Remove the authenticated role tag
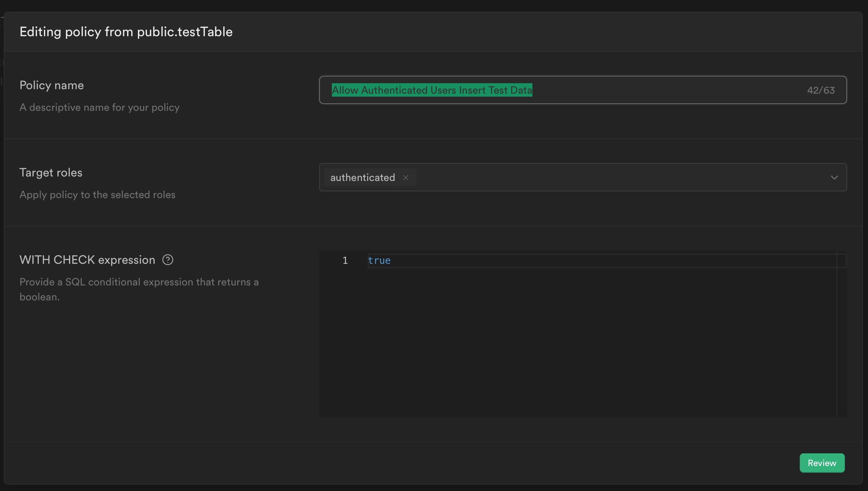This screenshot has width=868, height=491. click(x=406, y=178)
